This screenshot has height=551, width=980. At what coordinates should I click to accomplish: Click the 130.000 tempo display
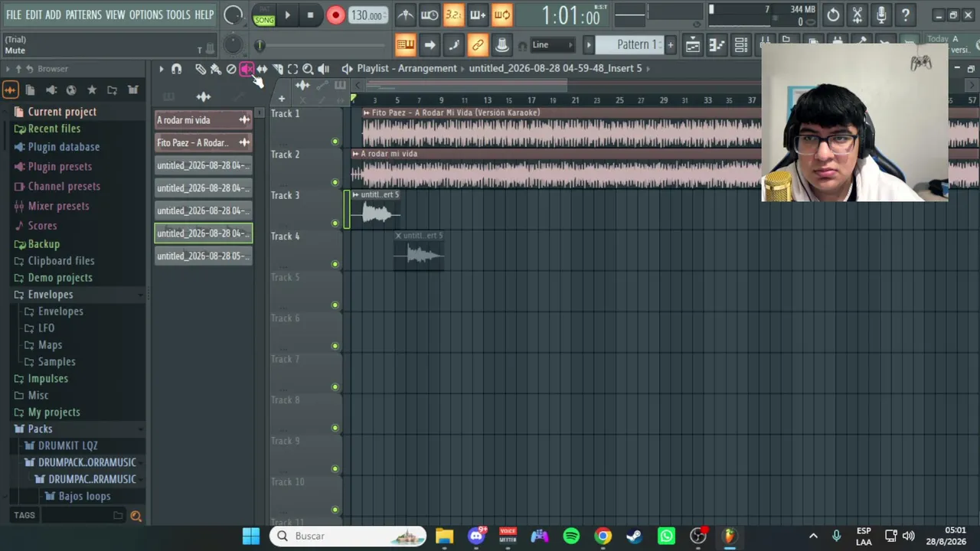(367, 15)
